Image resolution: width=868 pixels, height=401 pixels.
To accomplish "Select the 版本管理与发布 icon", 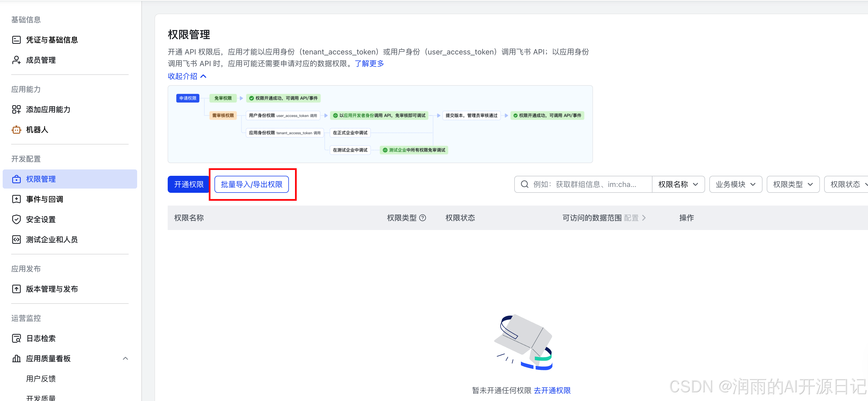I will click(x=16, y=289).
